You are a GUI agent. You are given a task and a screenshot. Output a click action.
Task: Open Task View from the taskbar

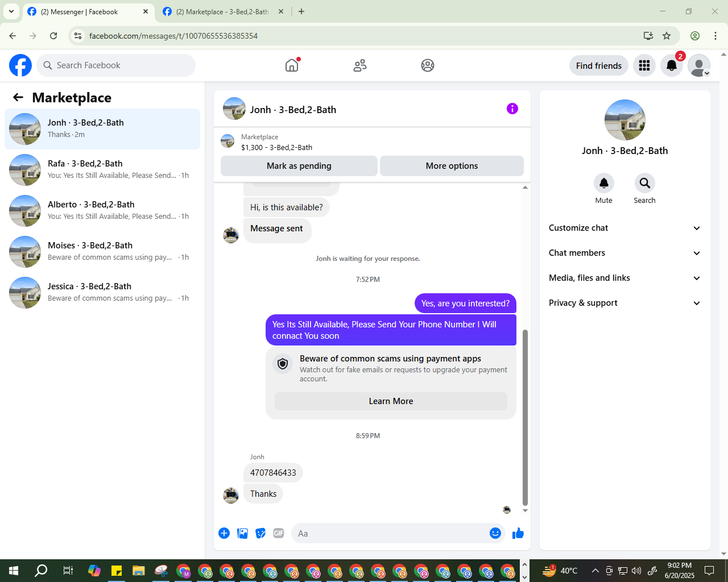(x=68, y=571)
